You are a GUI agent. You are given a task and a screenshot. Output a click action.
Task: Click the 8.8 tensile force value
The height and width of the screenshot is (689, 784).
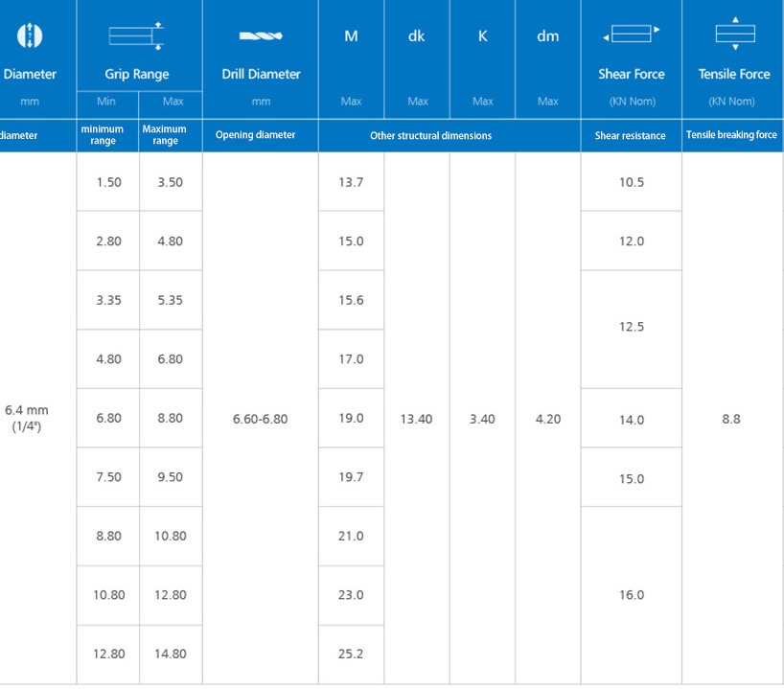pos(731,419)
